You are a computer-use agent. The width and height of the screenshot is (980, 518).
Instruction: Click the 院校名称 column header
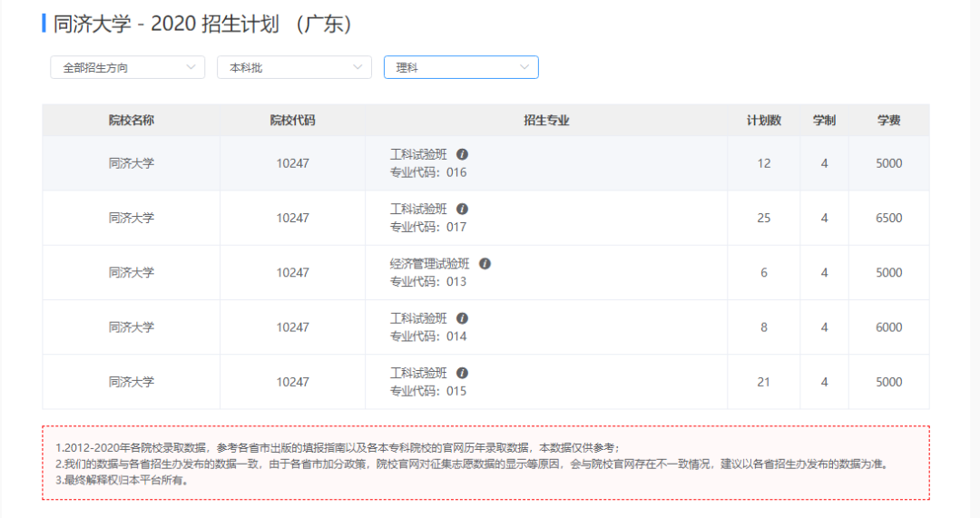pos(132,121)
